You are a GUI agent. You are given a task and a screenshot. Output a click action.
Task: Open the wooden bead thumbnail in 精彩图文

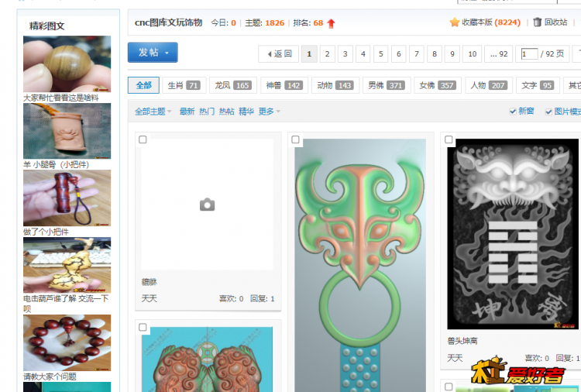point(67,64)
